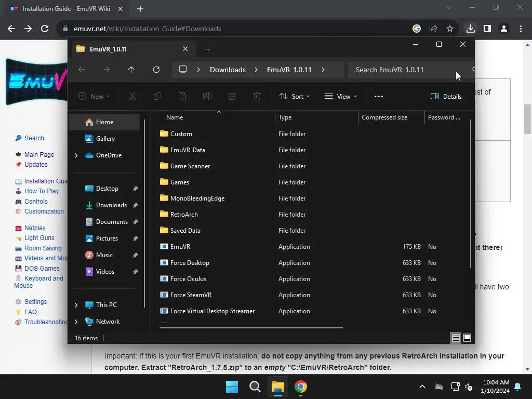Click the PC monitor icon in address bar

click(x=183, y=70)
